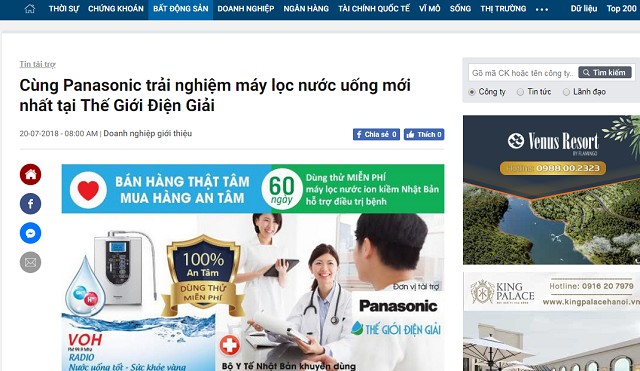This screenshot has width=640, height=371.
Task: Open Doanh nghiệp giới thiệu category link
Action: [x=147, y=133]
